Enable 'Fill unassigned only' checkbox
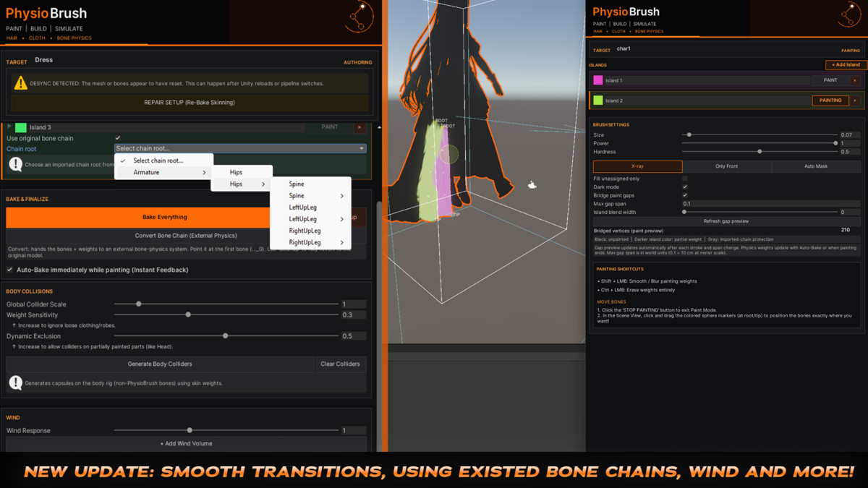The height and width of the screenshot is (488, 868). pyautogui.click(x=685, y=179)
